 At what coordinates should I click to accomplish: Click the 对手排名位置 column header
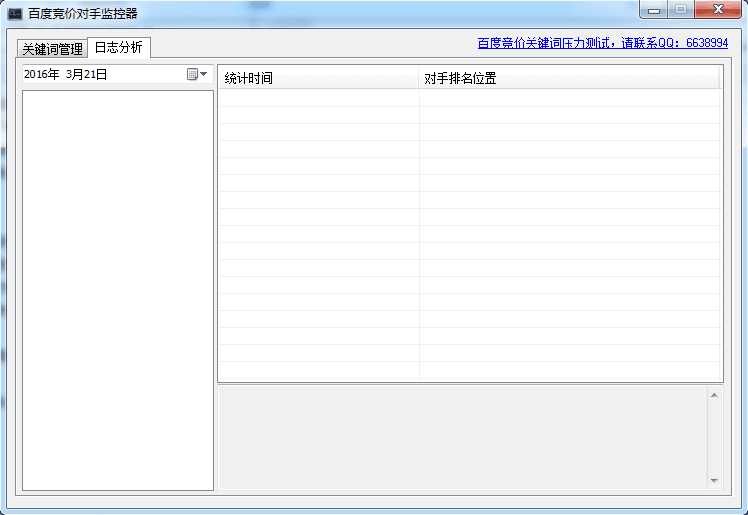tap(568, 79)
